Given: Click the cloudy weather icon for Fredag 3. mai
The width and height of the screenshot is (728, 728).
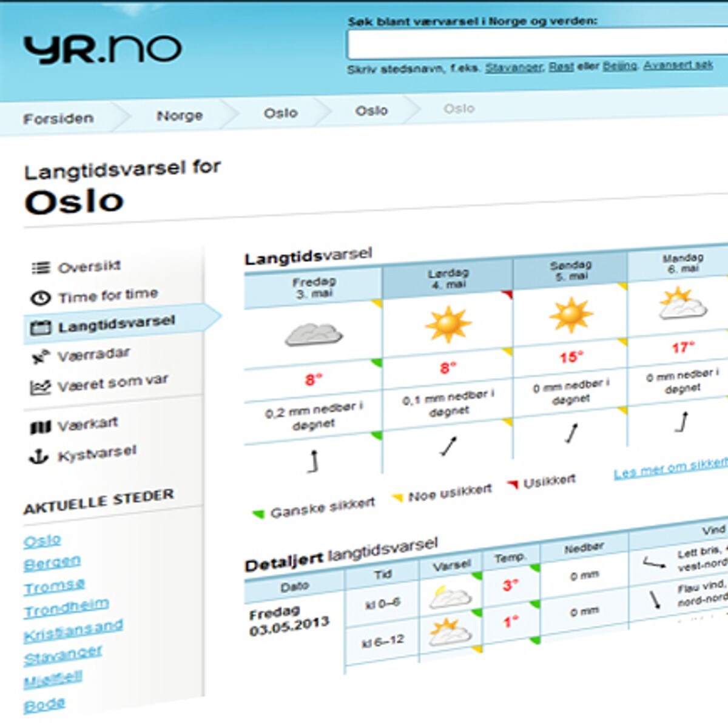Looking at the screenshot, I should [313, 334].
